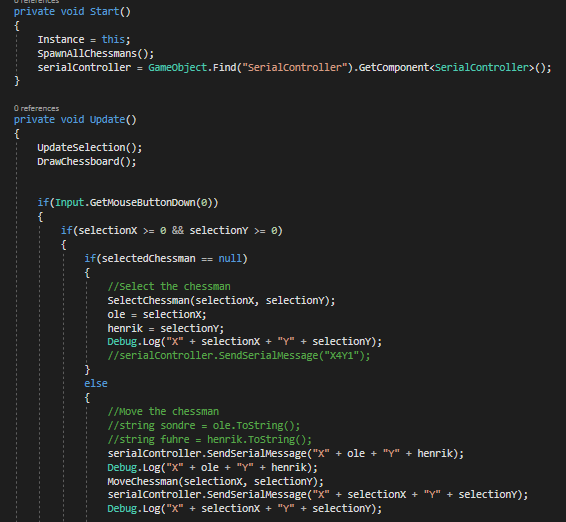Click the DrawChessboard call
The width and height of the screenshot is (566, 522).
[x=87, y=161]
